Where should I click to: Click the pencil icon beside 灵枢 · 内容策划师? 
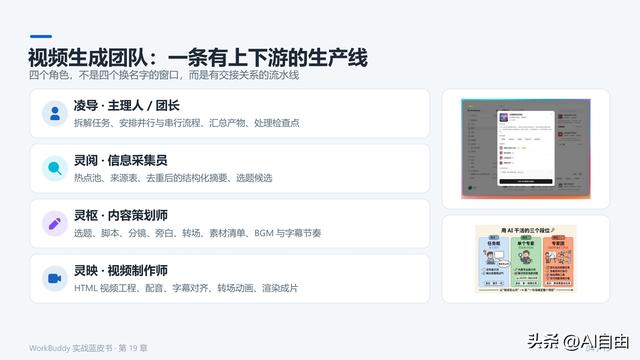coord(55,223)
